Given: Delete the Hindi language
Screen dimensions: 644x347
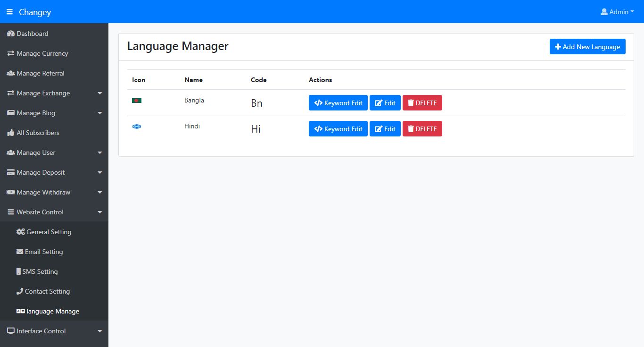Looking at the screenshot, I should coord(422,129).
